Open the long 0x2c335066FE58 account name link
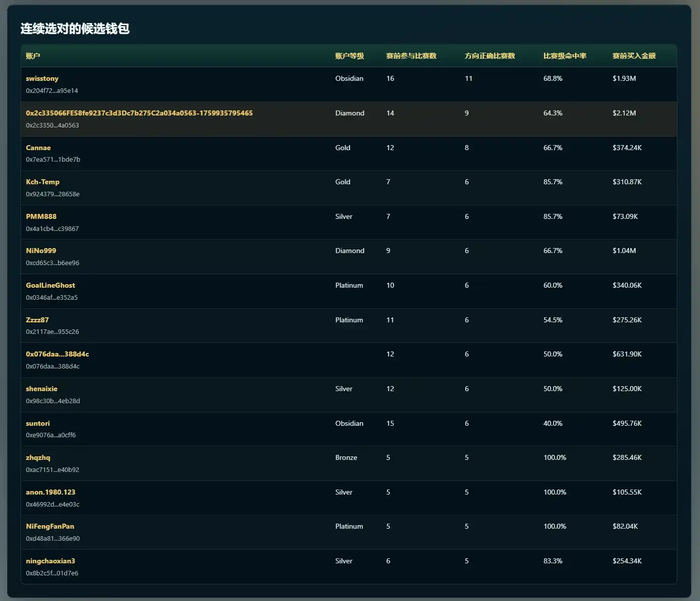This screenshot has width=700, height=601. coord(139,113)
